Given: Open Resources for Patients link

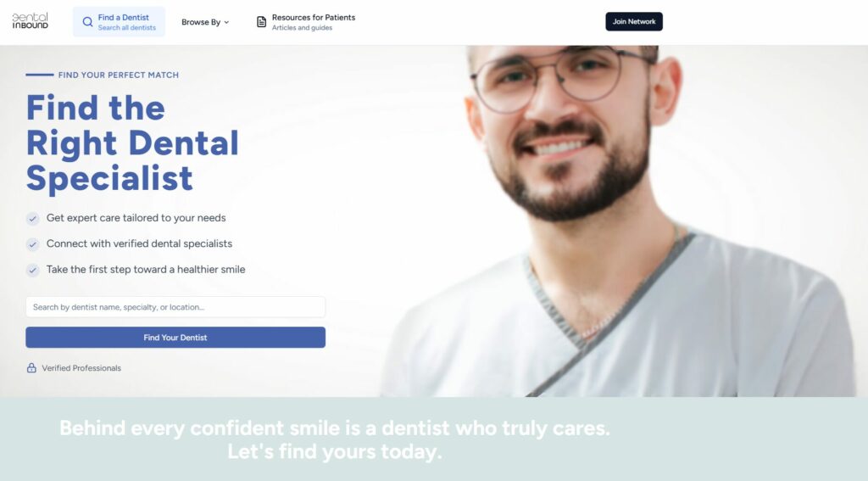Looking at the screenshot, I should [x=306, y=22].
